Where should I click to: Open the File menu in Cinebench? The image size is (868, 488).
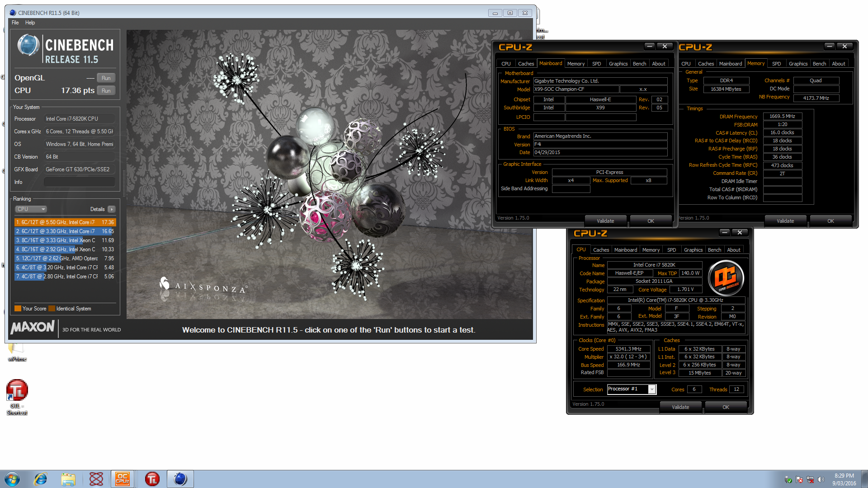pos(15,23)
